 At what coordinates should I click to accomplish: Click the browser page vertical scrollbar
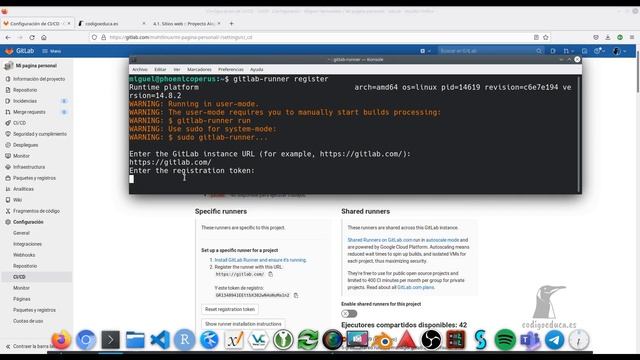coord(637,71)
